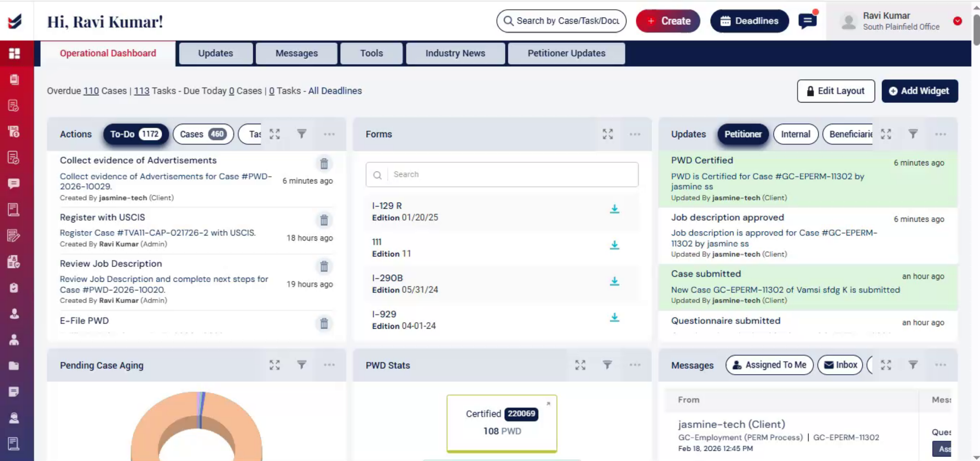The width and height of the screenshot is (980, 461).
Task: Click the Certified 220069 badge
Action: pyautogui.click(x=521, y=414)
